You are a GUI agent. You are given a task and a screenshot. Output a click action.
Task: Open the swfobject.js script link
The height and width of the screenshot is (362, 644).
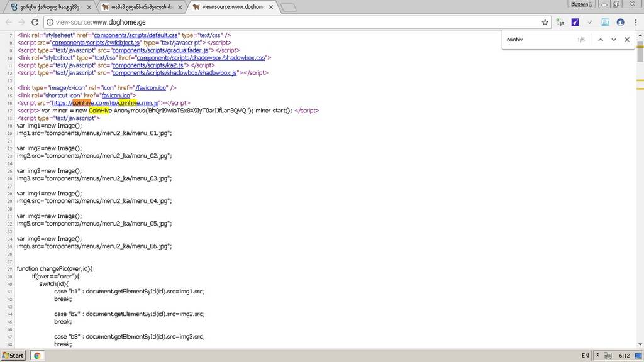[x=96, y=43]
